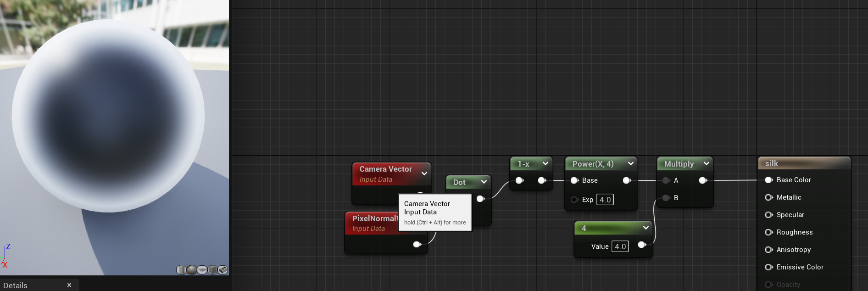Collapse the constant 4 node chevron
Image resolution: width=868 pixels, height=291 pixels.
646,228
